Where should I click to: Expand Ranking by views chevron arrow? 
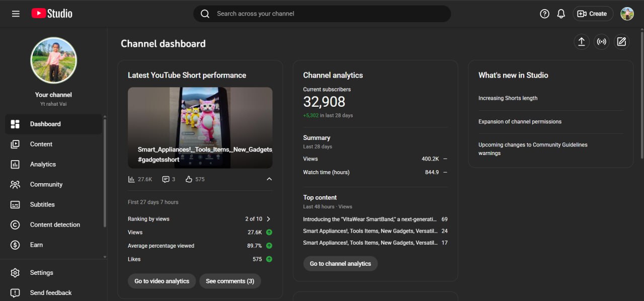point(269,219)
